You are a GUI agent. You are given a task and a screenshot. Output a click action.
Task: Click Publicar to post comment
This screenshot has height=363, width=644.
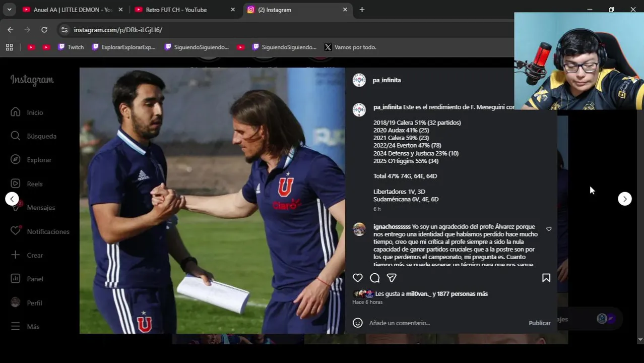click(x=539, y=323)
